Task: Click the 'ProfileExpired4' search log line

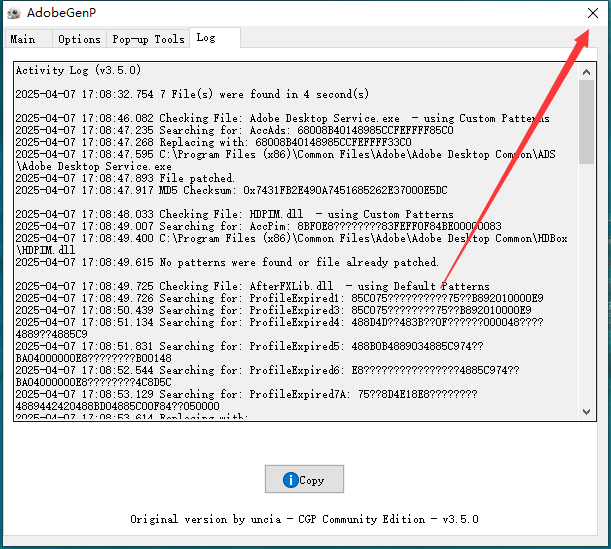Action: tap(279, 328)
